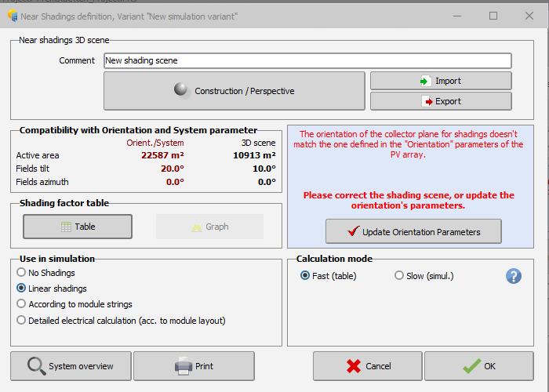This screenshot has width=549, height=392.
Task: Click the Orient./System column header
Action: [x=155, y=143]
